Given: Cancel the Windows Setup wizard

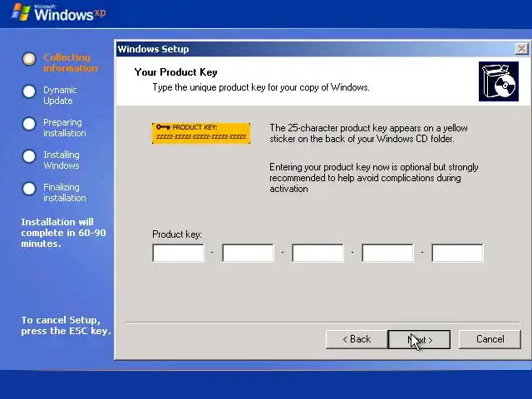Looking at the screenshot, I should (490, 339).
